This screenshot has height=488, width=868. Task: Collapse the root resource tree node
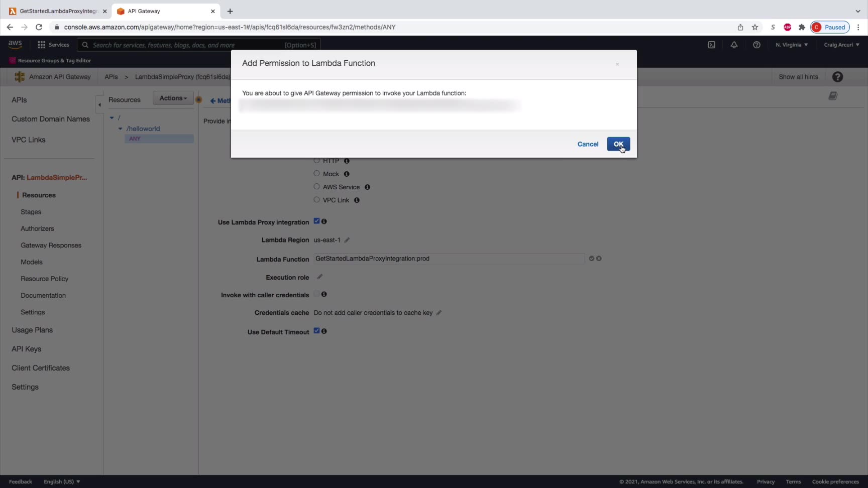[x=112, y=117]
